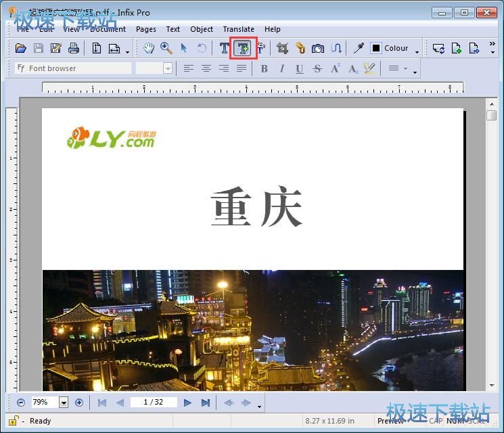Open the Help menu
504x433 pixels.
273,29
